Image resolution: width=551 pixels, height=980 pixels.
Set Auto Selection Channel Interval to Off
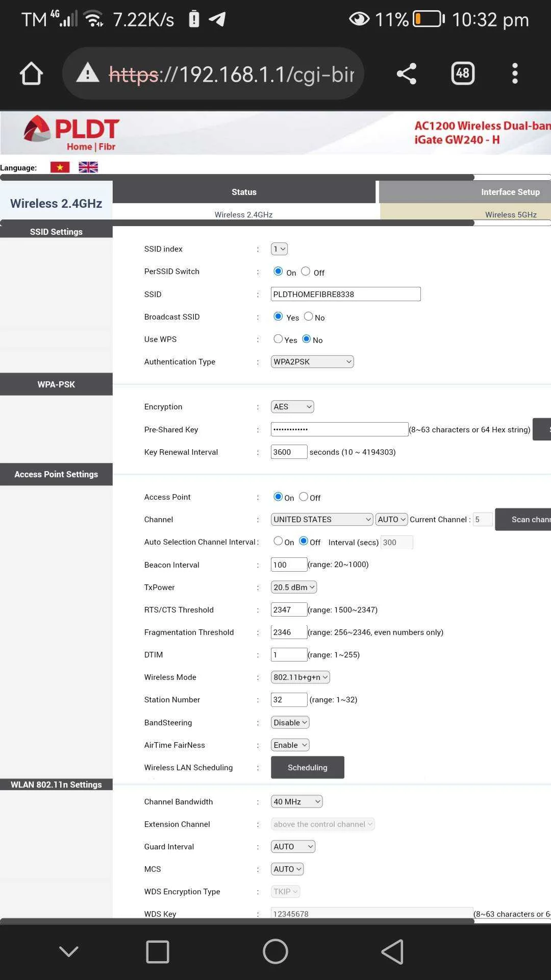point(304,541)
